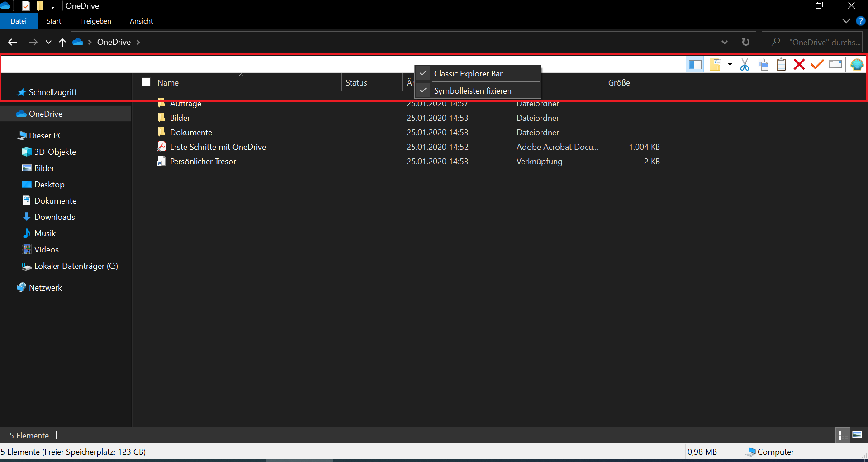Open recent locations chevron dropdown

[x=48, y=42]
